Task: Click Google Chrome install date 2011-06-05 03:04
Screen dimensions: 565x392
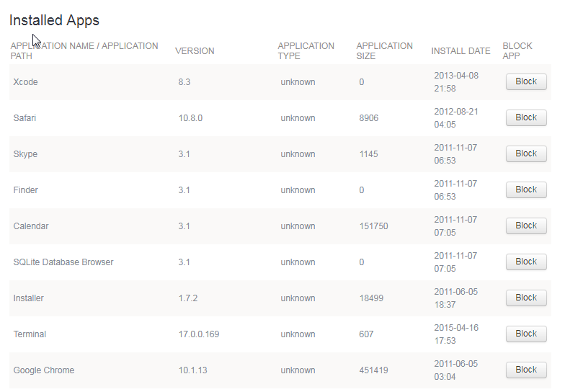Action: click(455, 370)
